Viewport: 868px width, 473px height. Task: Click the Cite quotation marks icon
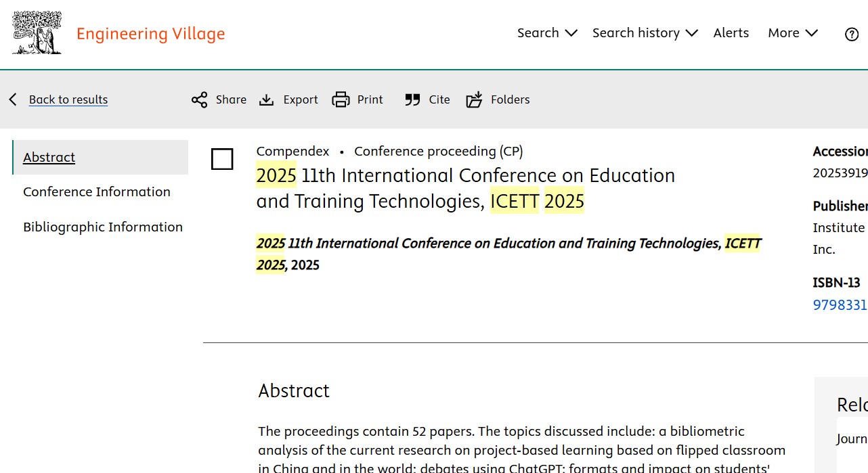[x=412, y=100]
